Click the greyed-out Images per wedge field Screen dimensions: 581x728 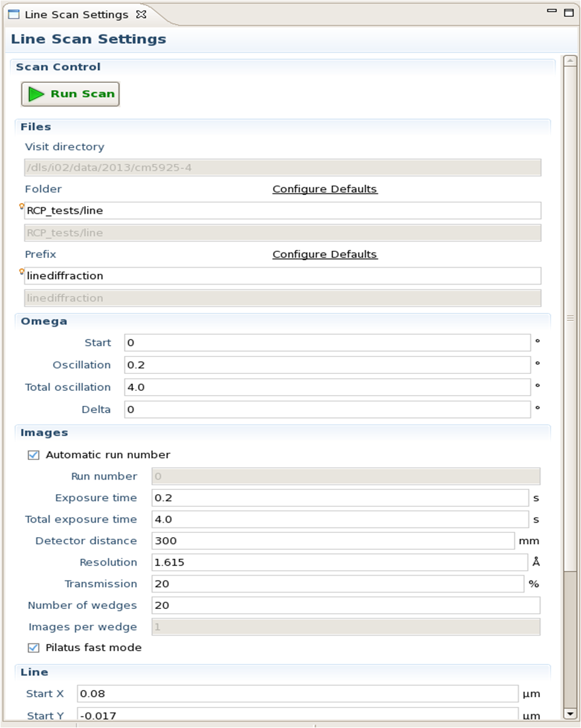click(x=346, y=627)
